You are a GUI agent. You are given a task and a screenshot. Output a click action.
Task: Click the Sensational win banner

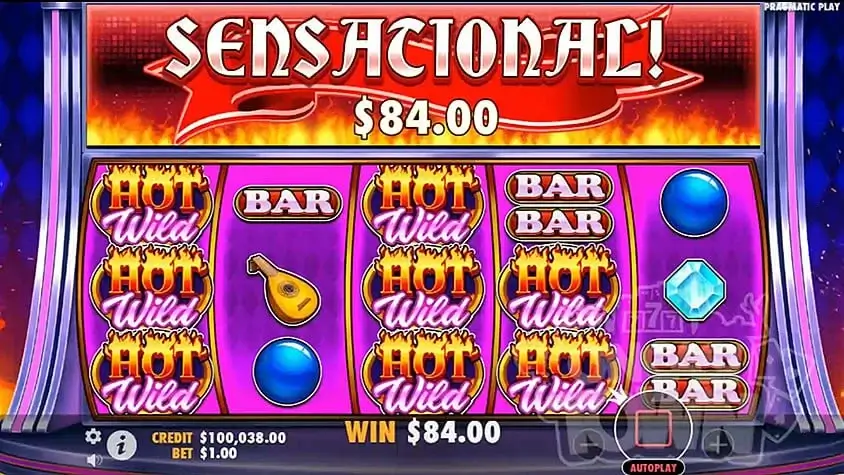pyautogui.click(x=424, y=75)
